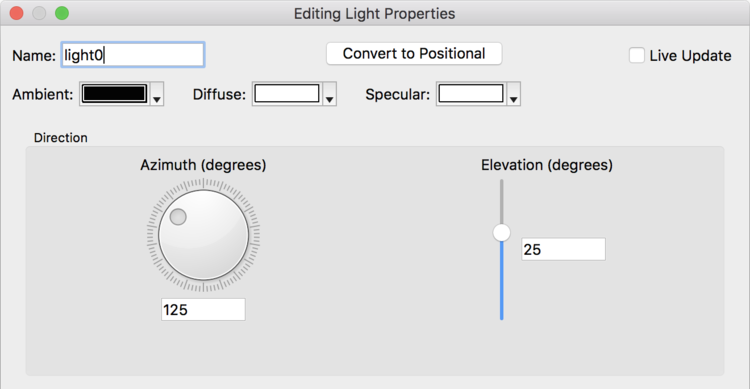The width and height of the screenshot is (750, 389).
Task: Click the lower blue part of Elevation slider
Action: pyautogui.click(x=501, y=281)
